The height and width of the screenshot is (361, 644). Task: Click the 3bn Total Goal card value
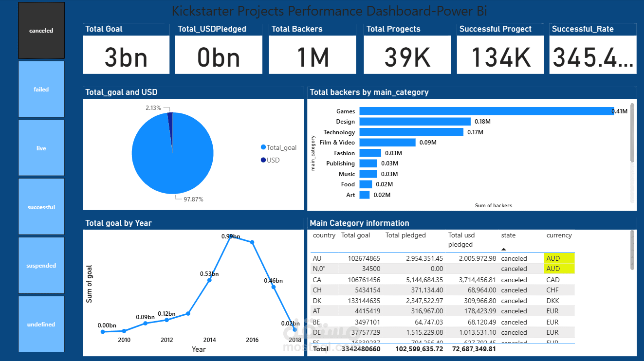click(x=126, y=57)
